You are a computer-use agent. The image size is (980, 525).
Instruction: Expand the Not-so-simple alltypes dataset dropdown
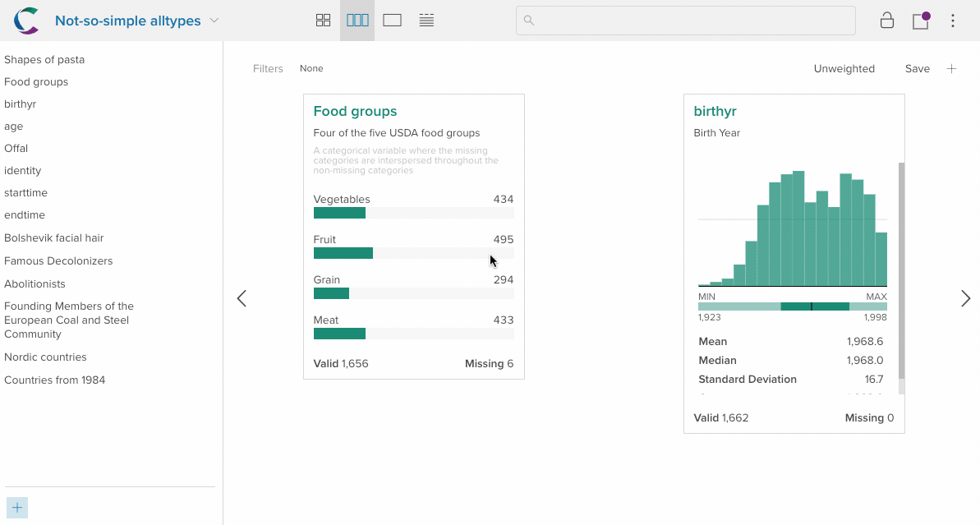(x=214, y=21)
